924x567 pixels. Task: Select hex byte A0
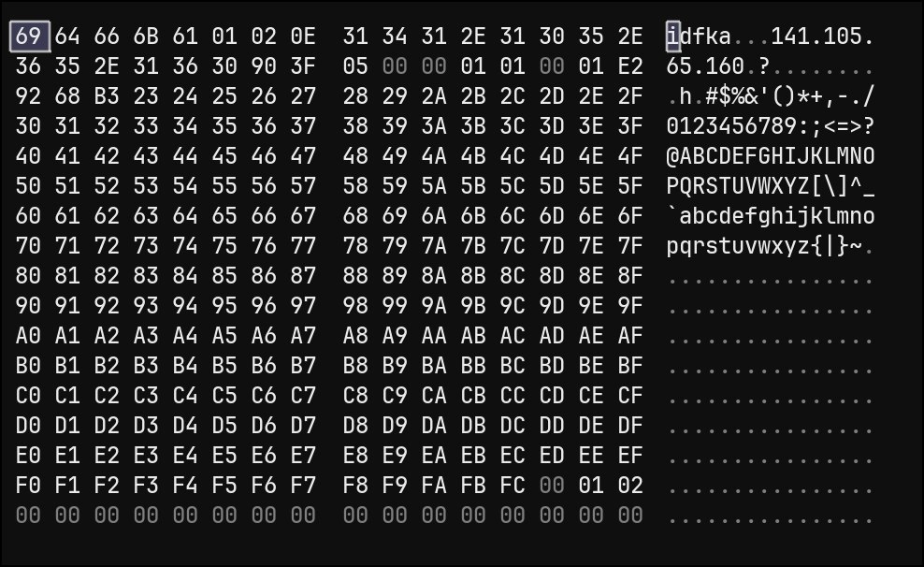pyautogui.click(x=29, y=337)
